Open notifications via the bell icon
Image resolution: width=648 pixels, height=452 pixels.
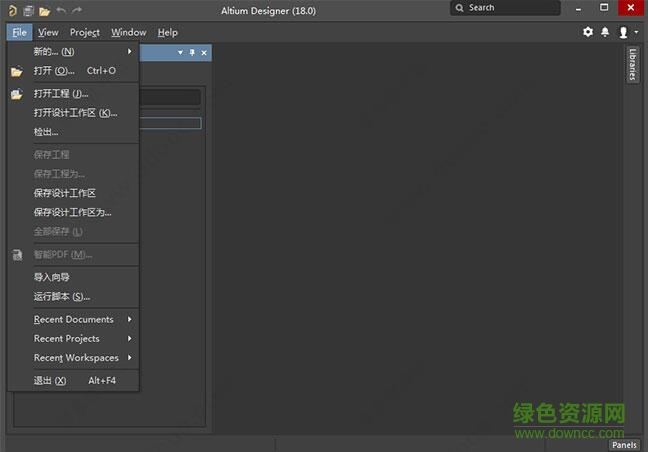point(605,32)
